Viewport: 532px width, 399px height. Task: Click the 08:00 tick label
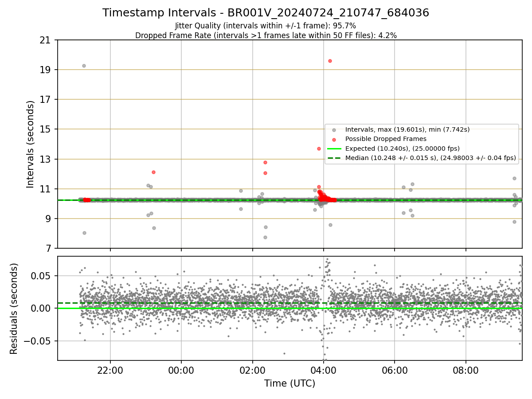(466, 370)
